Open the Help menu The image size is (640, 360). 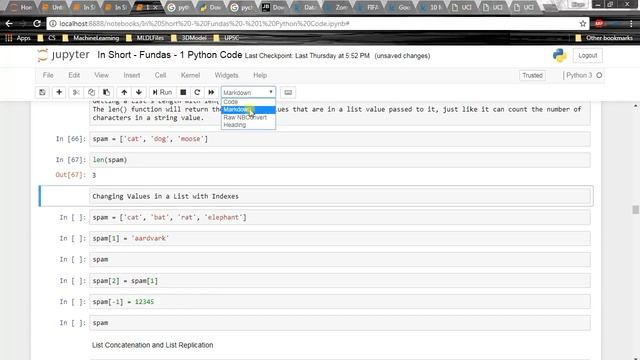(x=260, y=75)
